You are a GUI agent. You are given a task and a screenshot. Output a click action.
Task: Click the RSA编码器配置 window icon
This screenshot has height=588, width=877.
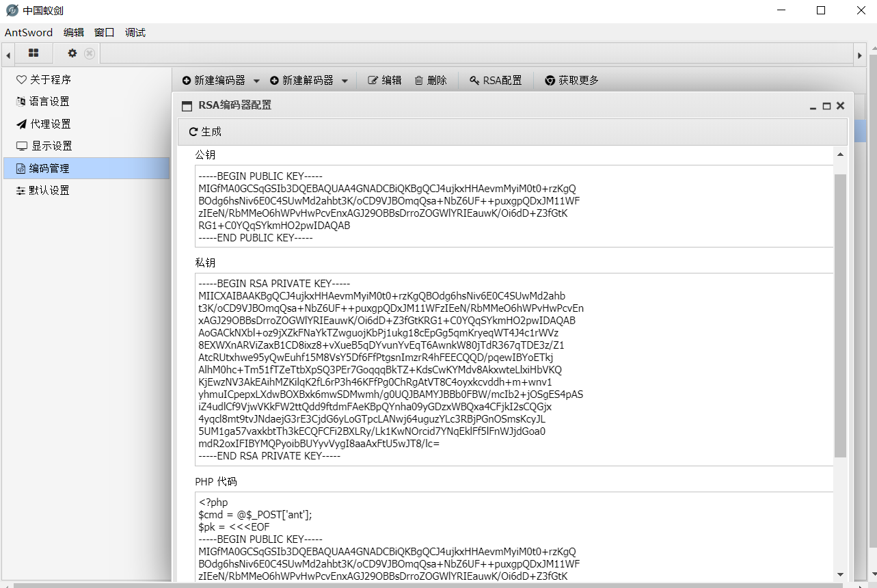click(x=187, y=106)
